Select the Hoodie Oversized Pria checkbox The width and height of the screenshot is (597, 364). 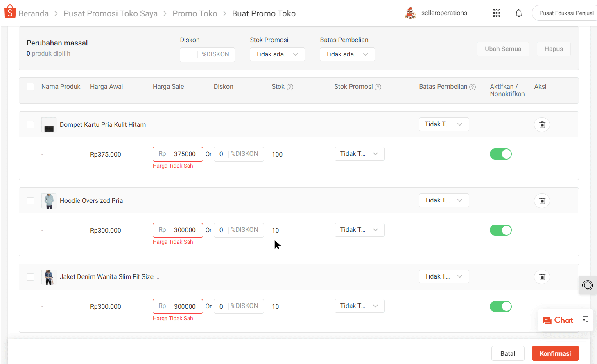click(x=30, y=201)
